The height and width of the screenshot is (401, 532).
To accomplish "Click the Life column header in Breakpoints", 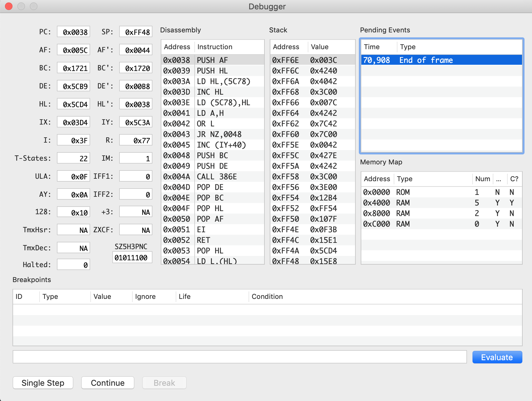I will (x=212, y=296).
